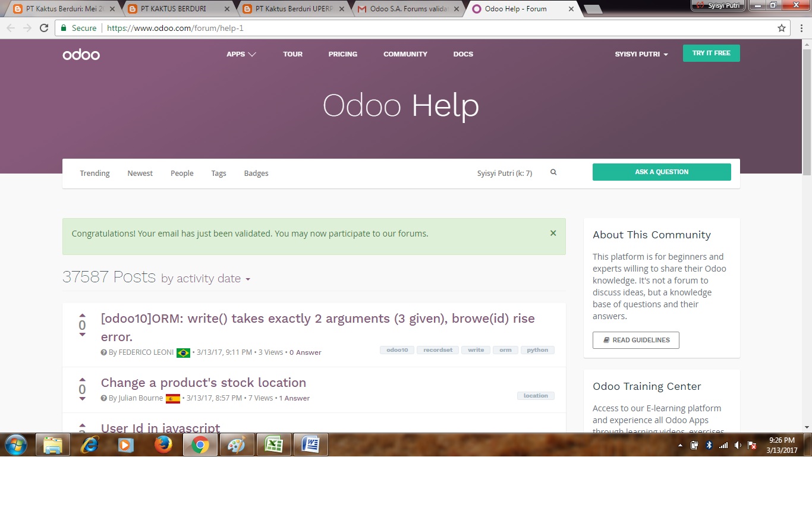Click the READ GUIDELINES button
The image size is (812, 523).
[635, 340]
